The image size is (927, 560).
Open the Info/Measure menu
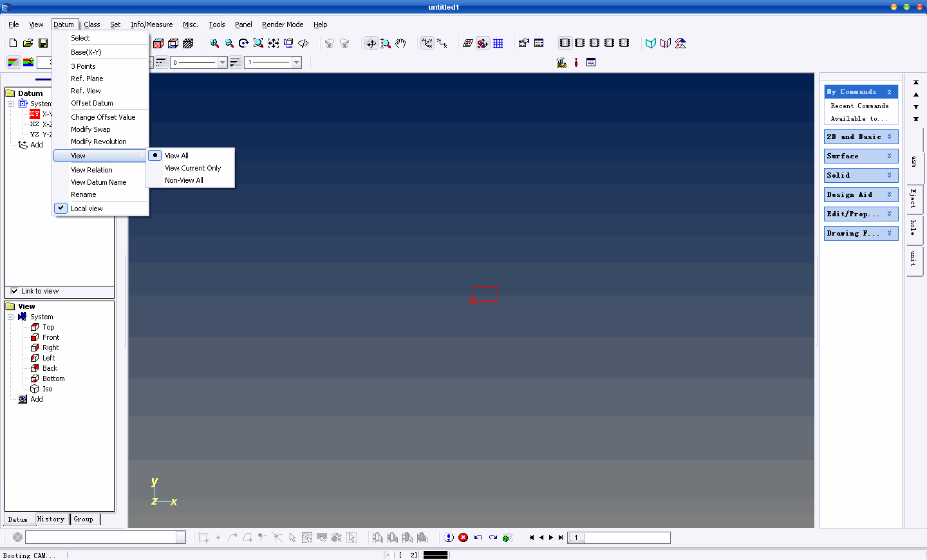[x=152, y=24]
